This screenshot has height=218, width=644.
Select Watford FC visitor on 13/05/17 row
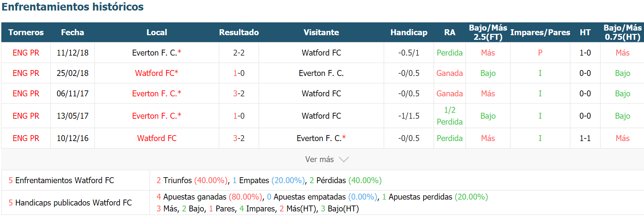tap(321, 116)
